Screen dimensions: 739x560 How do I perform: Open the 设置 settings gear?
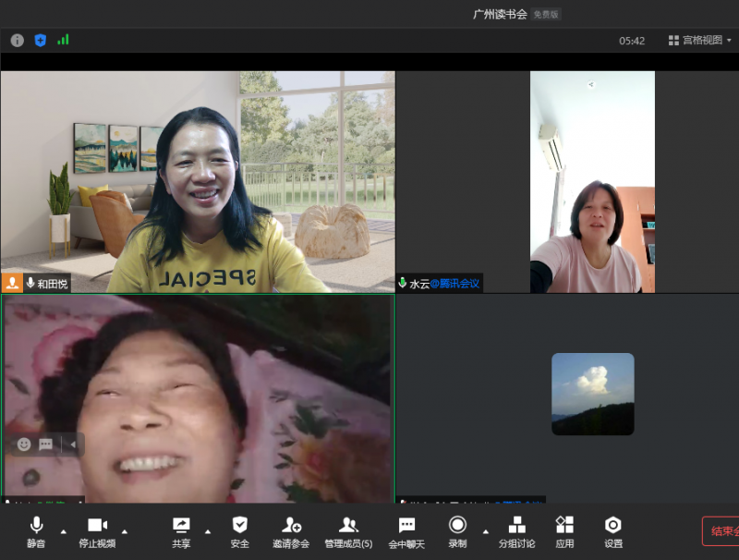tap(612, 531)
